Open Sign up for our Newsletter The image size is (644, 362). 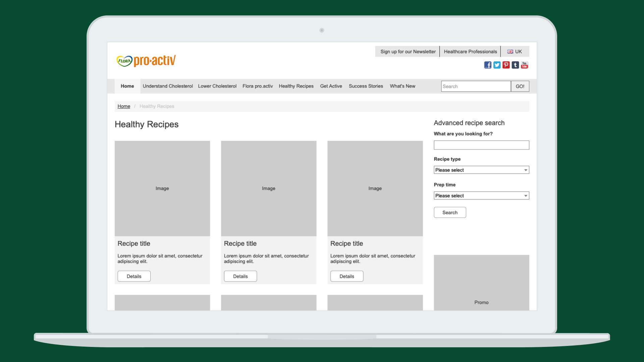(x=408, y=52)
